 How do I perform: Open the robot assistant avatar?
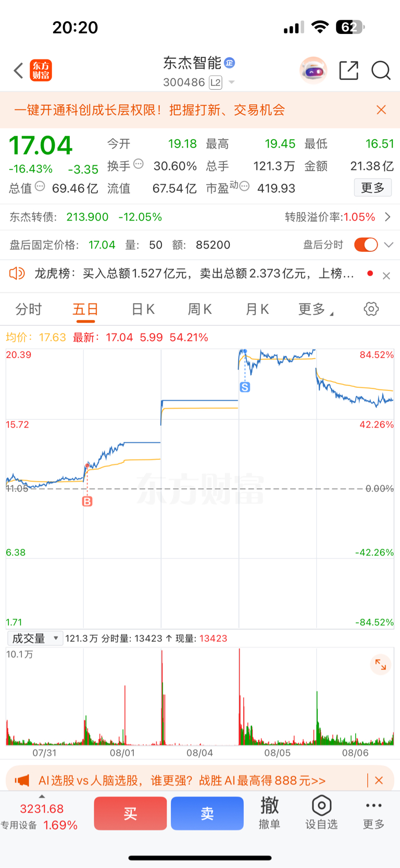point(314,70)
